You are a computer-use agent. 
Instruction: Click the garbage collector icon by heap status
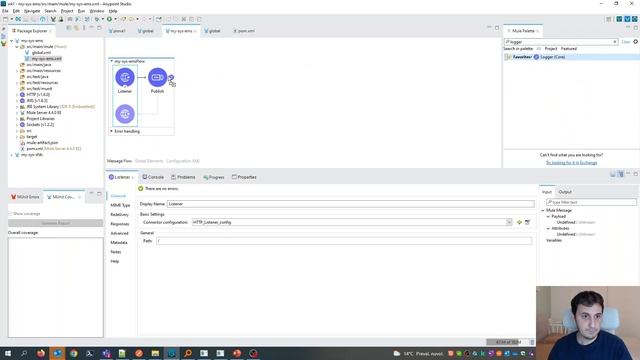[x=532, y=342]
